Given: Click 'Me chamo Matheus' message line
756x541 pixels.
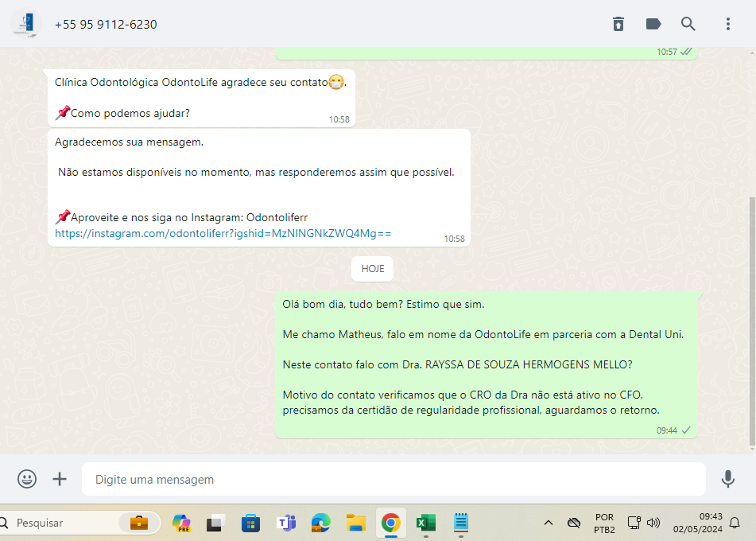Looking at the screenshot, I should 483,334.
